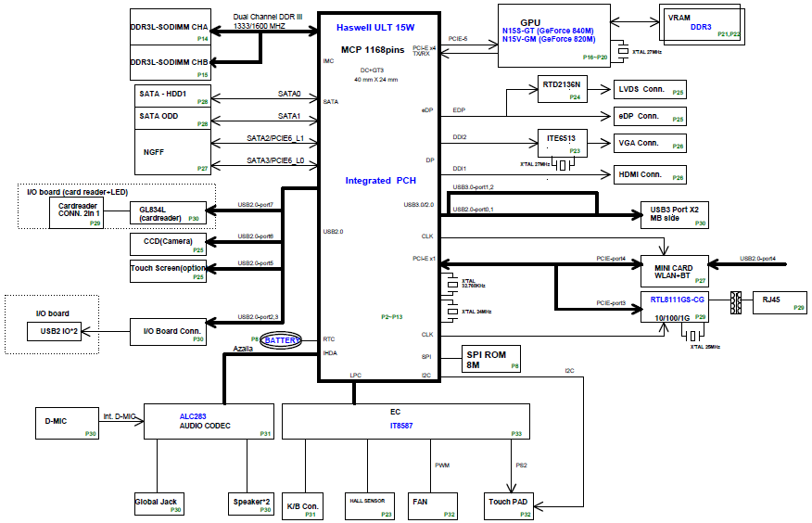
Task: Click the XTAL 25MHz crystal under RTL8111GS-CG
Action: pyautogui.click(x=693, y=336)
